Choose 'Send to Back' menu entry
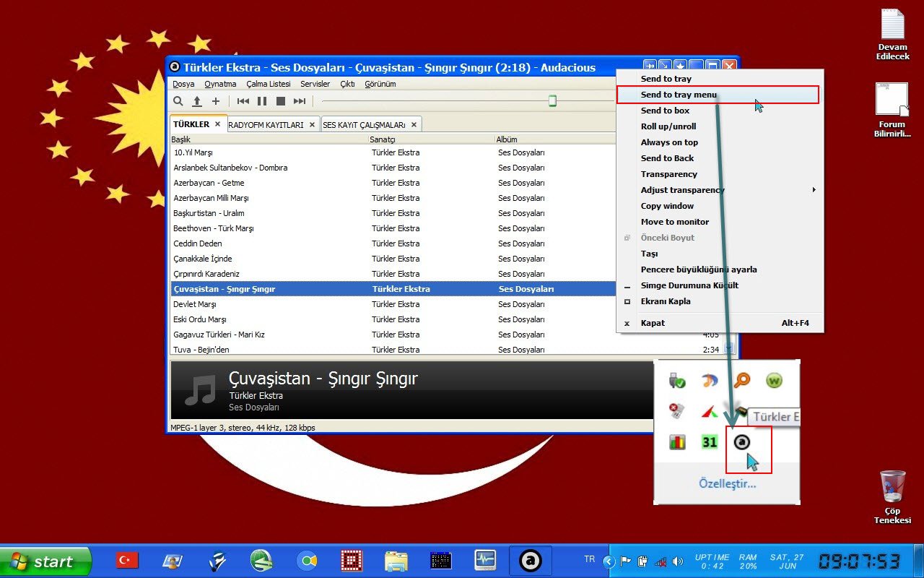The height and width of the screenshot is (578, 924). 720,158
